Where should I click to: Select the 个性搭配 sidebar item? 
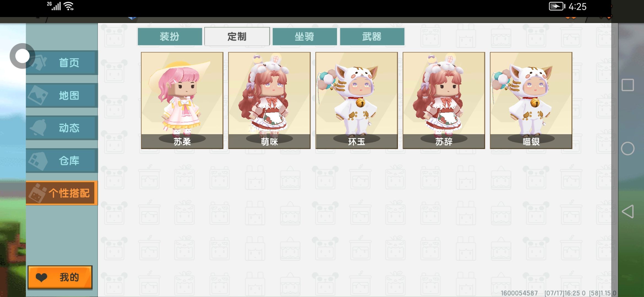(62, 193)
